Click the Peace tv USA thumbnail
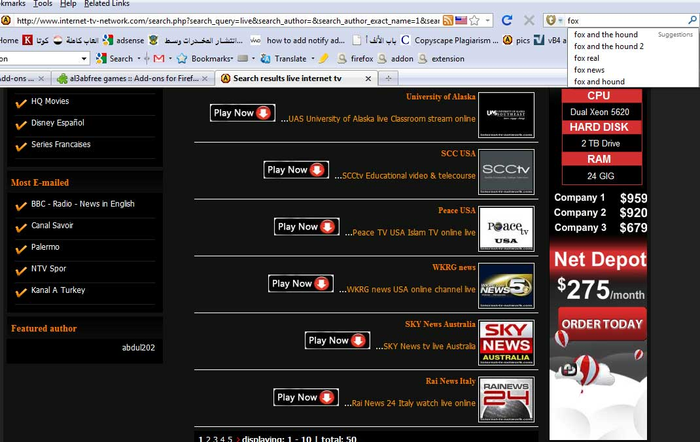 [506, 229]
